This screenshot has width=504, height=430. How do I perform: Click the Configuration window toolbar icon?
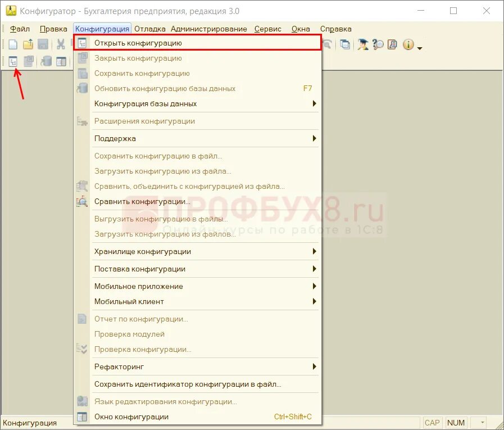(x=61, y=61)
